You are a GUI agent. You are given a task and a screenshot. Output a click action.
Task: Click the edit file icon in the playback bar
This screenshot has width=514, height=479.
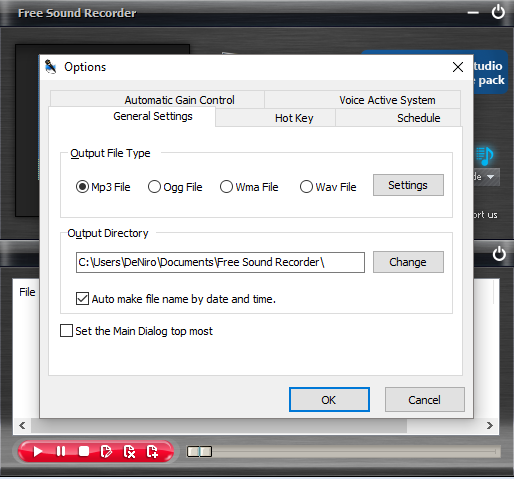pos(106,452)
